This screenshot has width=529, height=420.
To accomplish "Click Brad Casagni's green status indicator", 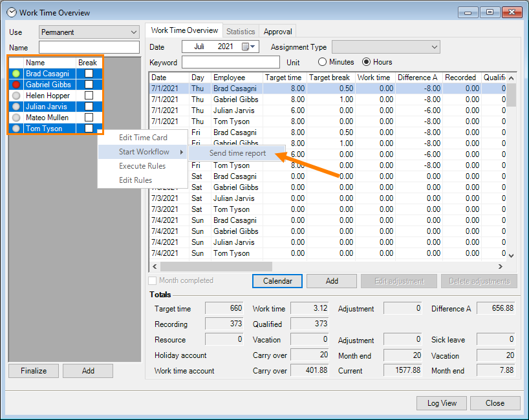I will click(x=16, y=74).
